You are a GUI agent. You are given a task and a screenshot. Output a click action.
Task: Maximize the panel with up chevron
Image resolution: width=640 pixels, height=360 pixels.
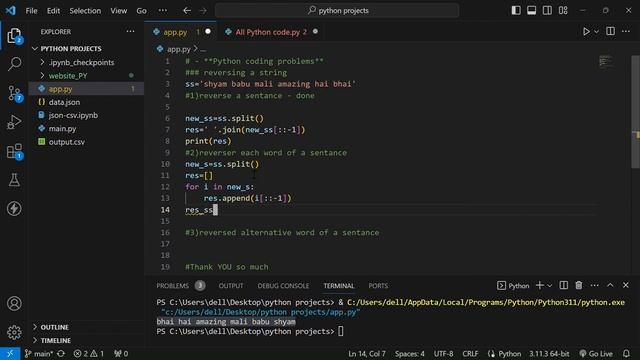610,286
